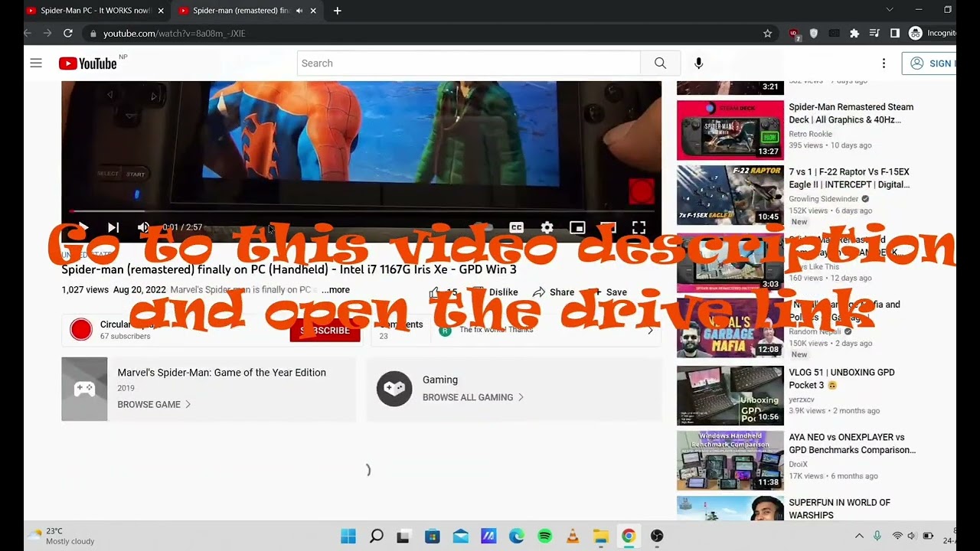Open the media controls playlist icon

pos(874,33)
